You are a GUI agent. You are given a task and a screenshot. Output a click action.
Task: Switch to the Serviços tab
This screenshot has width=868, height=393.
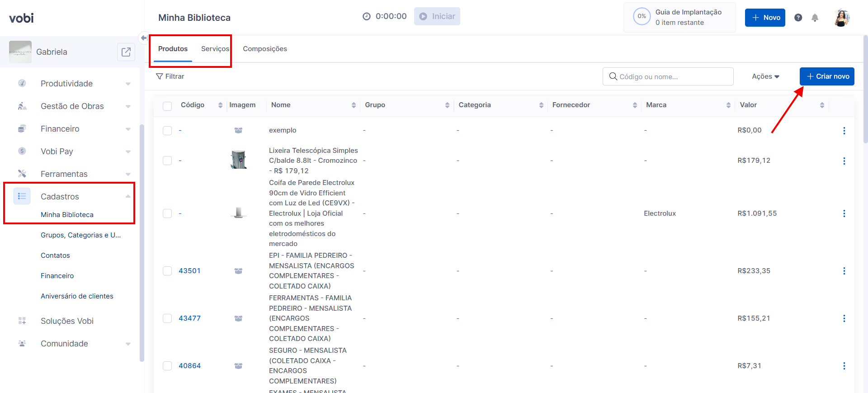[215, 49]
